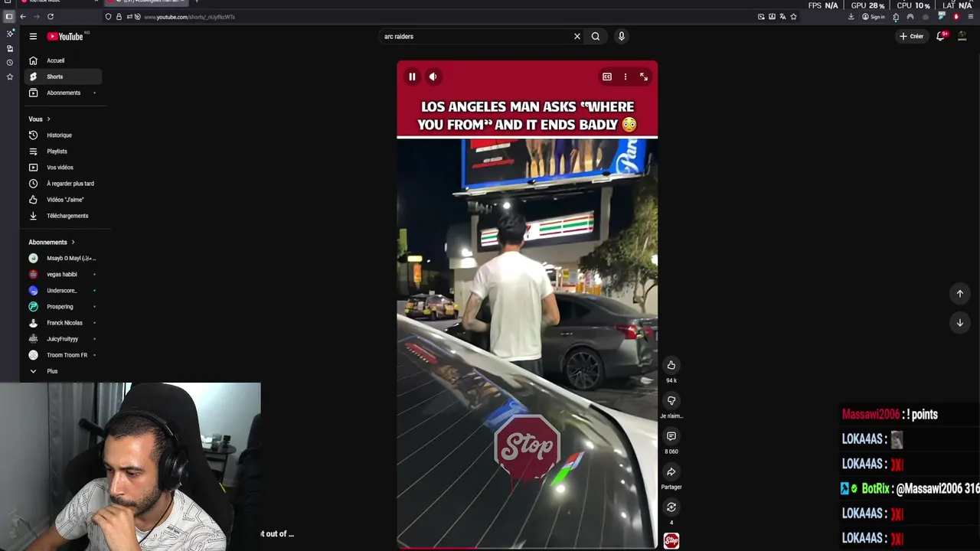The height and width of the screenshot is (551, 980).
Task: Expand the Abonnements section header chevron
Action: [73, 242]
